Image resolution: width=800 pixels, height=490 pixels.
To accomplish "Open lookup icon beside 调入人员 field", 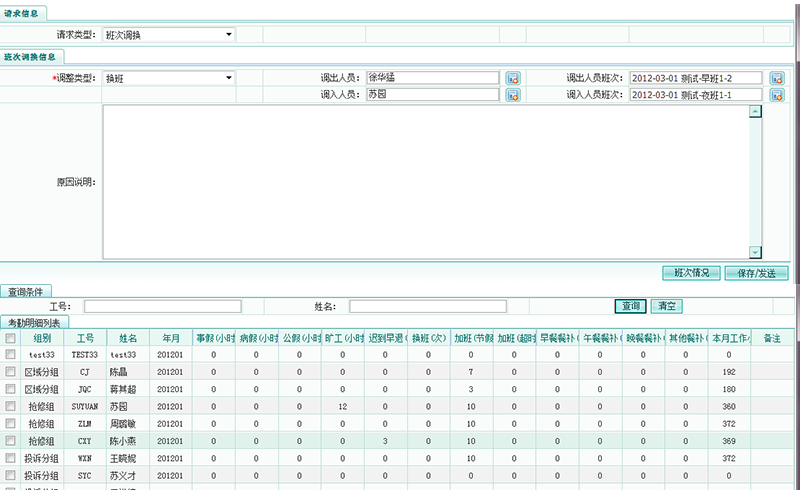I will click(513, 95).
